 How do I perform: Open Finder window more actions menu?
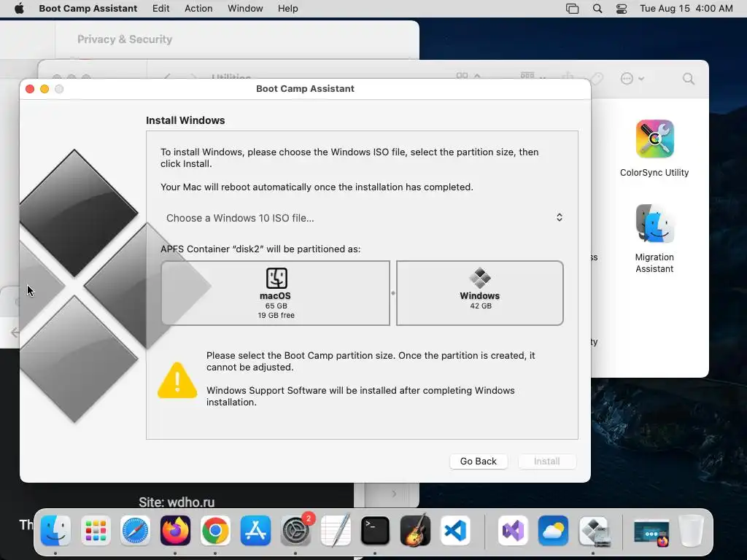[x=632, y=79]
